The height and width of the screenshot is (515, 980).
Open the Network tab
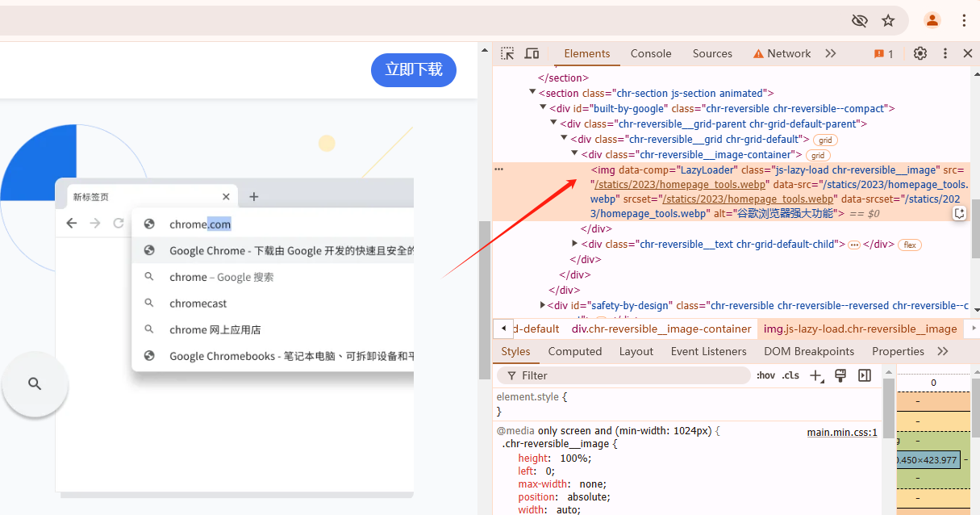point(782,53)
